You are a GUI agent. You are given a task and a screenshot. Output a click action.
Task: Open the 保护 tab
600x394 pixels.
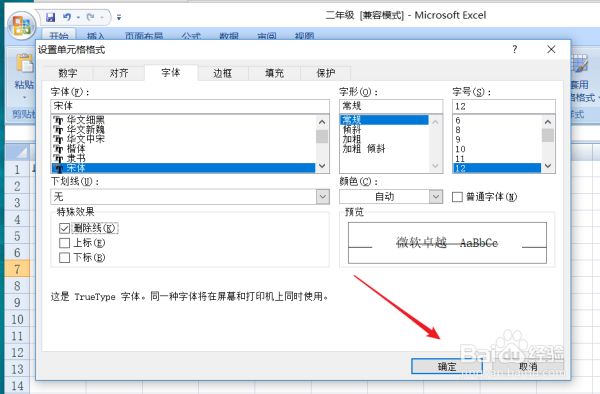[326, 73]
